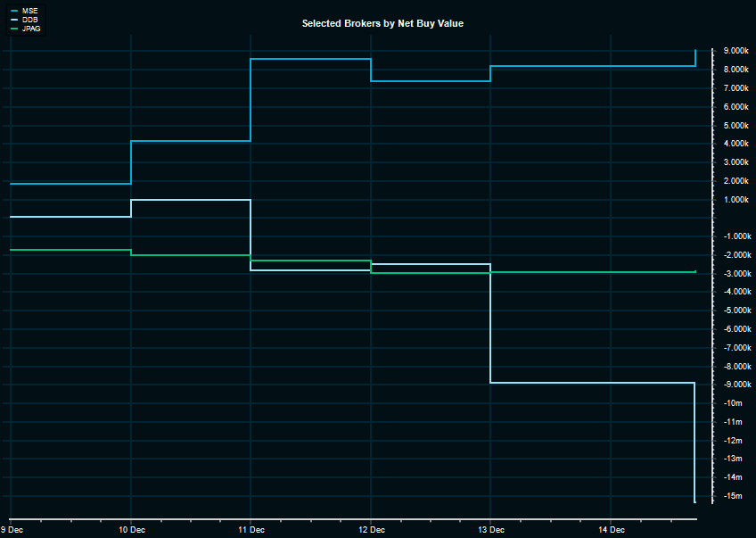Viewport: 756px width, 538px height.
Task: Click the 13 Dec x-axis label
Action: 490,530
